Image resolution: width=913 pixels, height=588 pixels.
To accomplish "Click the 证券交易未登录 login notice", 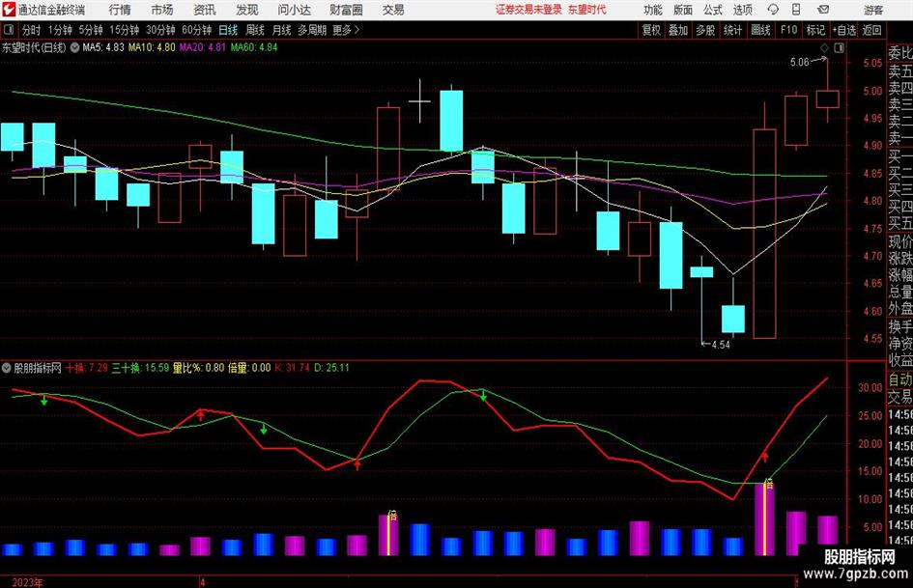I will 528,10.
